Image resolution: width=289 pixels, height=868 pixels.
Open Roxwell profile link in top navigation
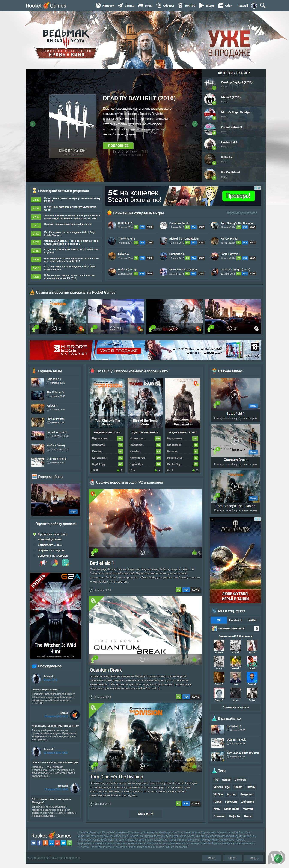pyautogui.click(x=242, y=5)
